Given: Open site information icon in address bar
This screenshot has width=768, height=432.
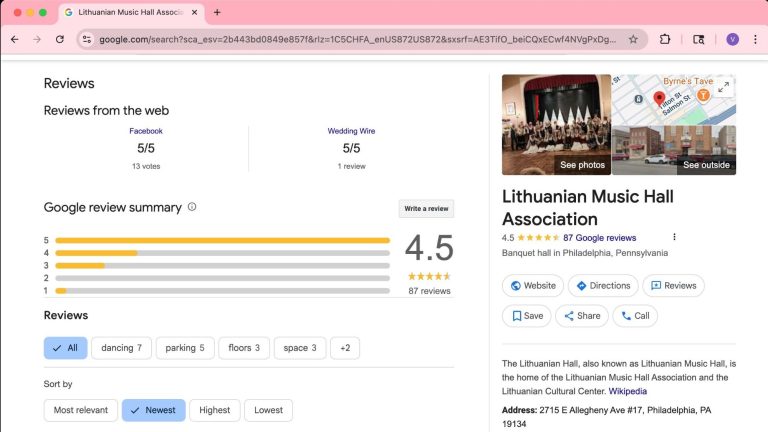Looking at the screenshot, I should pyautogui.click(x=87, y=40).
